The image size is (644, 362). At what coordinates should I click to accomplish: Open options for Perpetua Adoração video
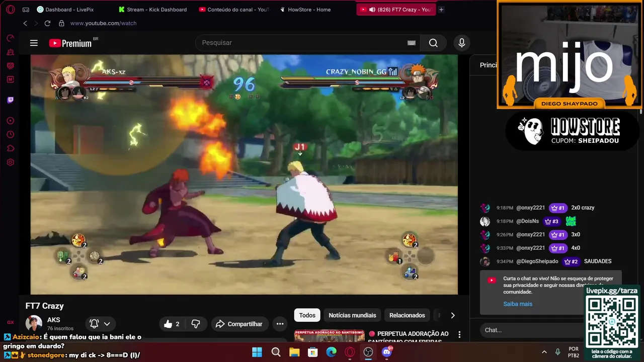tap(459, 334)
